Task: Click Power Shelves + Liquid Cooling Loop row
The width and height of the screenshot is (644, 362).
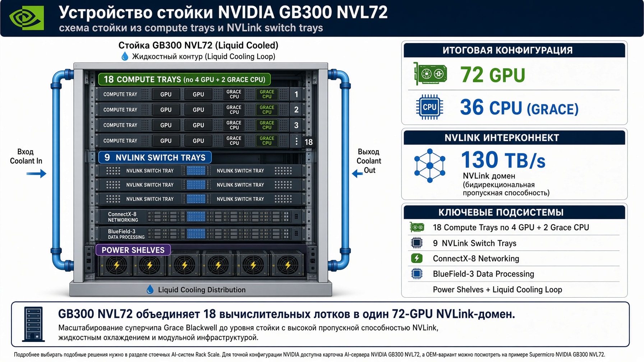Action: pos(514,289)
